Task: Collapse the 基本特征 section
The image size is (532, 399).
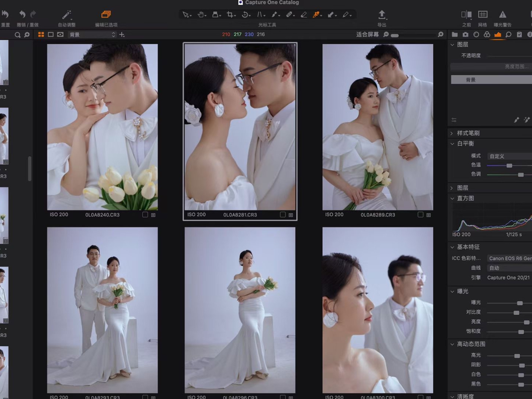Action: coord(452,247)
